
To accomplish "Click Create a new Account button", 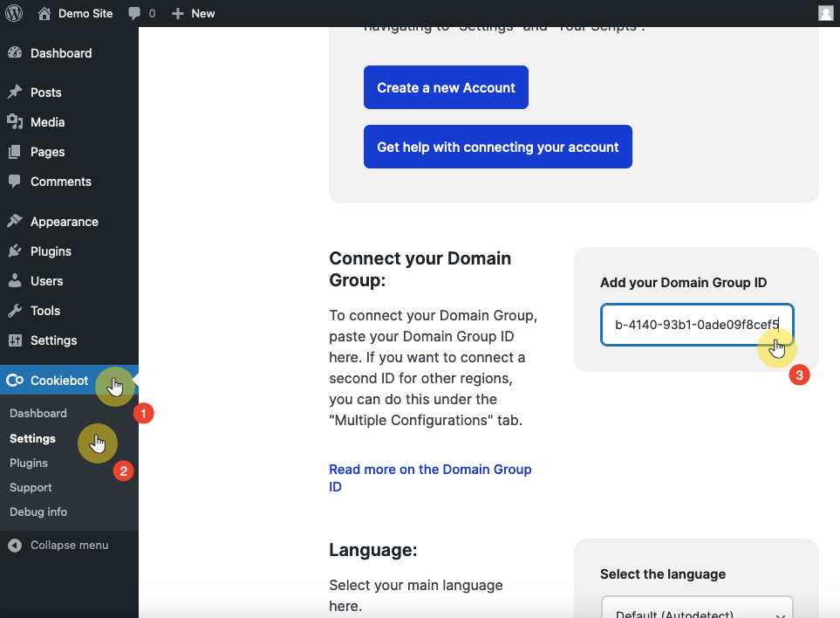I will (x=446, y=87).
